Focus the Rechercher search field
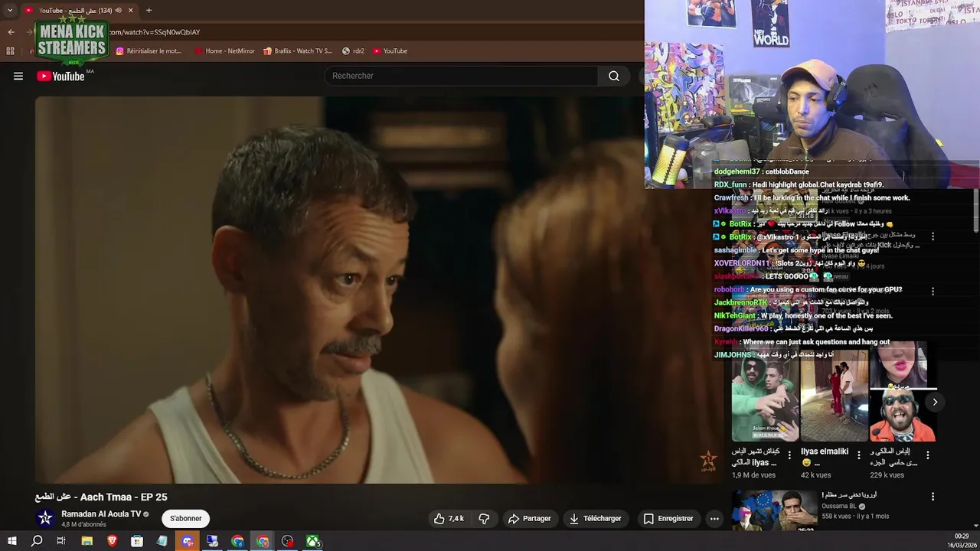The height and width of the screenshot is (551, 980). pyautogui.click(x=461, y=76)
